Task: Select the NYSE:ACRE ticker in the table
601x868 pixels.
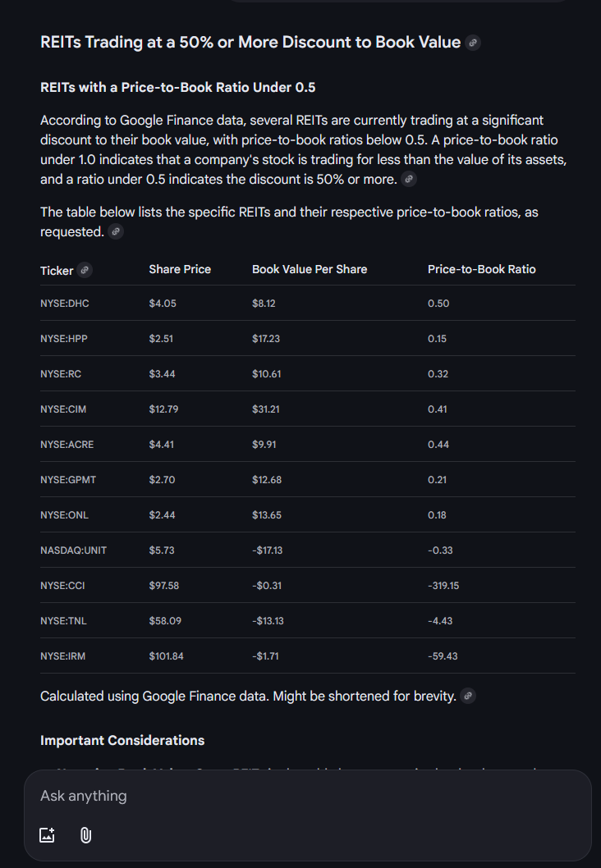Action: tap(67, 445)
